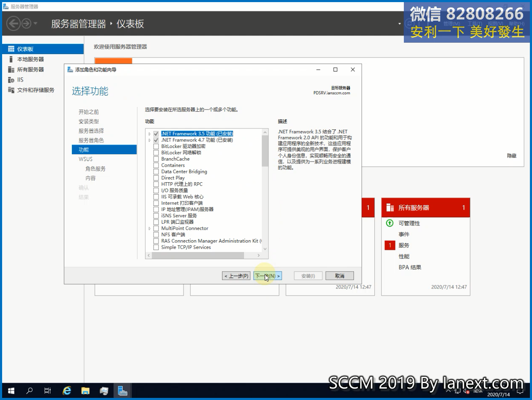This screenshot has width=532, height=400.
Task: Open Task View from the taskbar
Action: point(48,391)
